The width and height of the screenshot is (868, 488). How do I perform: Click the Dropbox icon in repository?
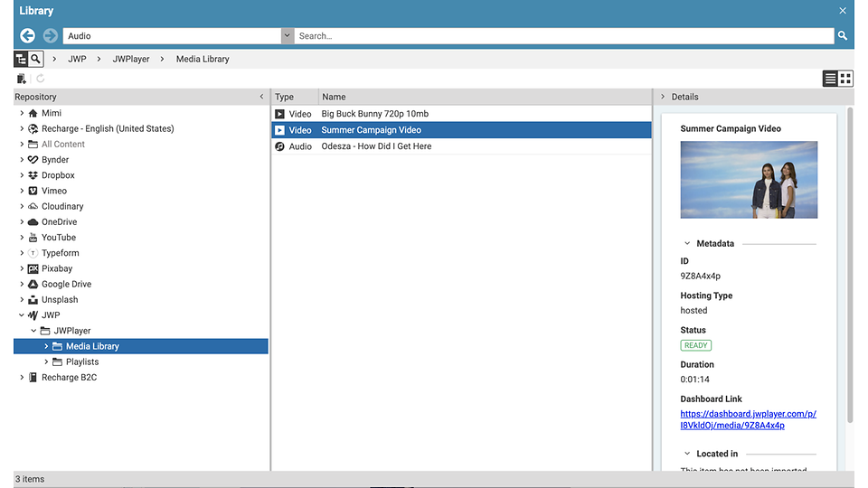[x=33, y=174]
